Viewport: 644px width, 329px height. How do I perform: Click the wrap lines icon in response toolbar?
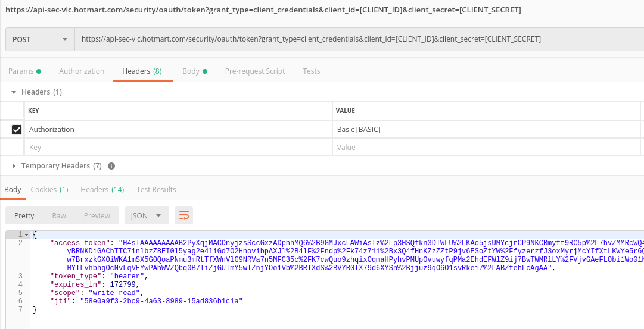184,215
